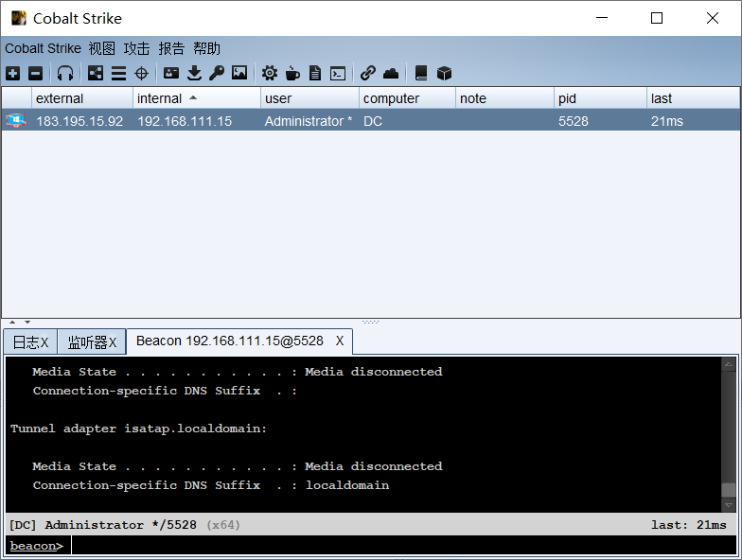Open downloaded files arrow icon
Image resolution: width=742 pixels, height=560 pixels.
[194, 74]
